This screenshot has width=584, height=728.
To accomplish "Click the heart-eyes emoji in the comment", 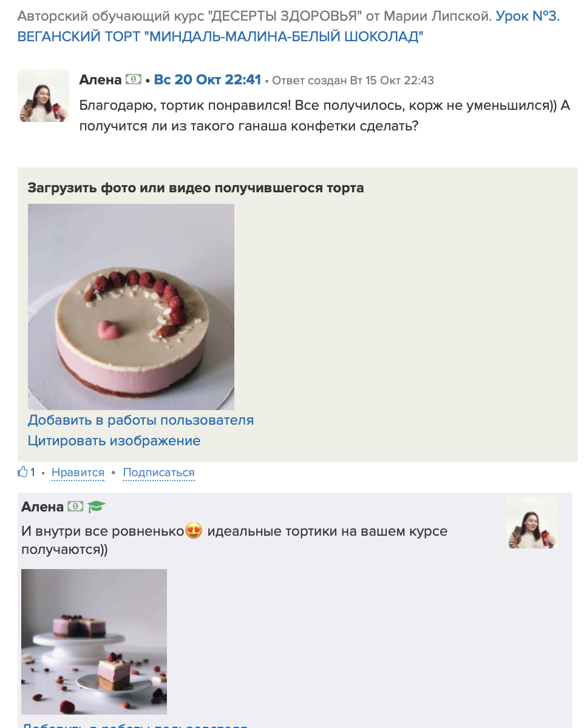I will point(194,531).
